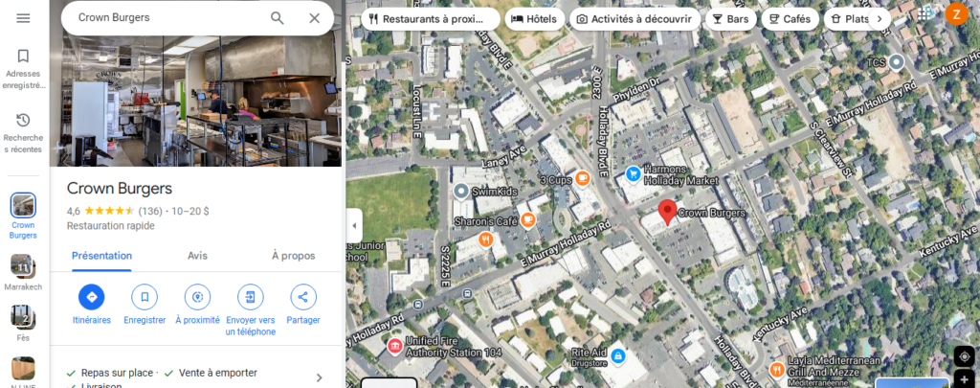
Task: Clear the Crown Burgers search
Action: [314, 18]
